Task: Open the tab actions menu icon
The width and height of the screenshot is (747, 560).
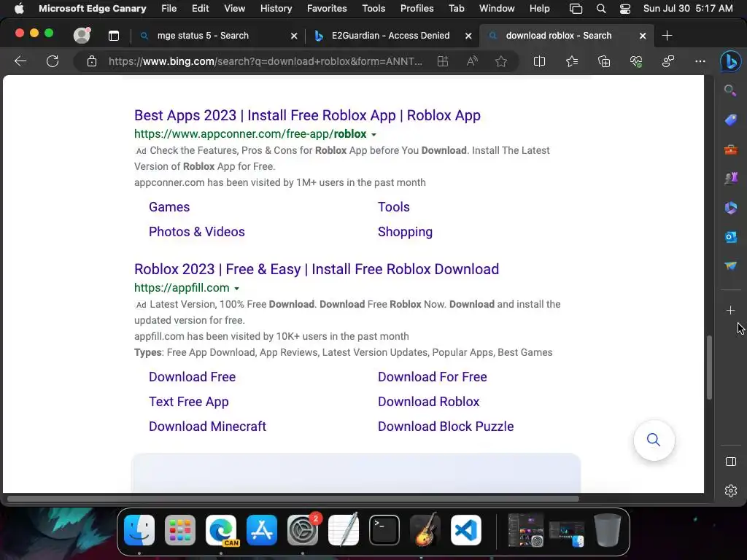Action: point(113,36)
